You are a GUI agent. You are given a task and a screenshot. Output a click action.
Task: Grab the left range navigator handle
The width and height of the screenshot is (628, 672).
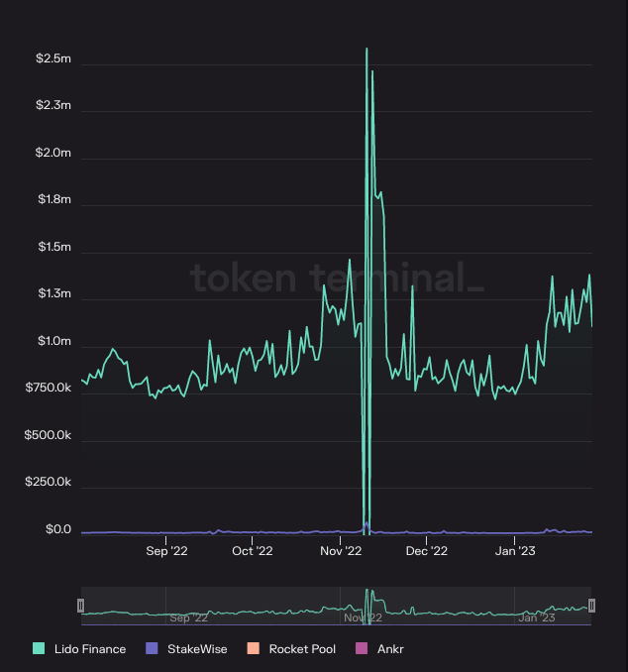80,606
